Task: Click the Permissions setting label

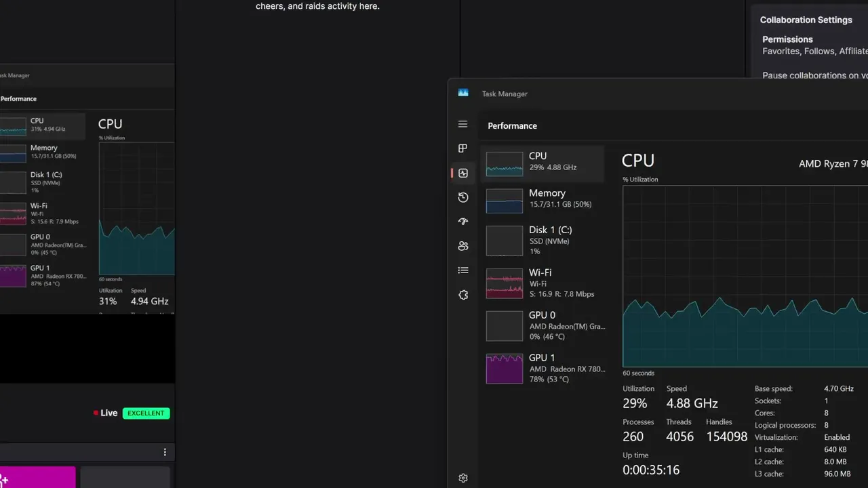Action: (x=787, y=39)
